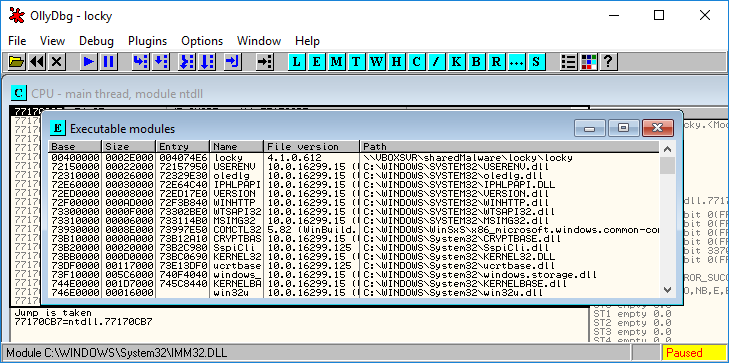Open the Window menu
This screenshot has width=729, height=363.
259,41
